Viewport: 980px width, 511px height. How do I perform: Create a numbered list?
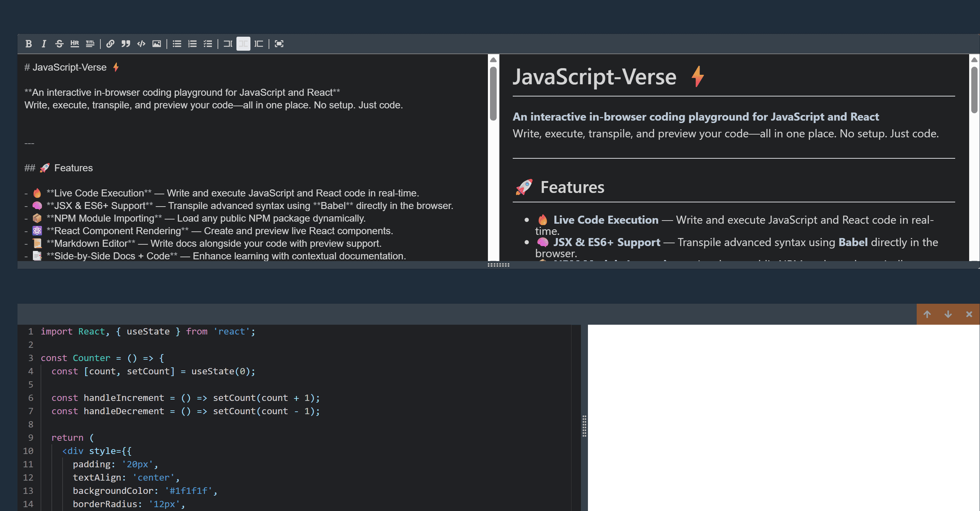pos(192,44)
